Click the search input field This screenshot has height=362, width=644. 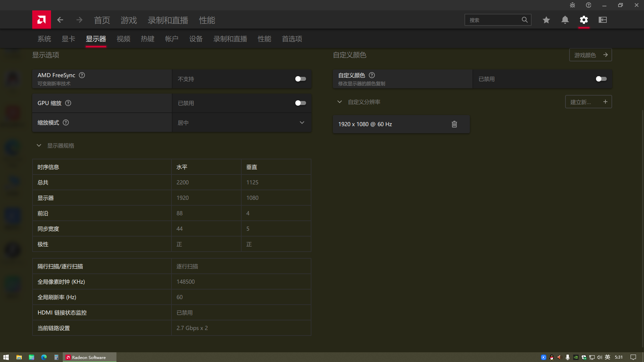pyautogui.click(x=493, y=20)
